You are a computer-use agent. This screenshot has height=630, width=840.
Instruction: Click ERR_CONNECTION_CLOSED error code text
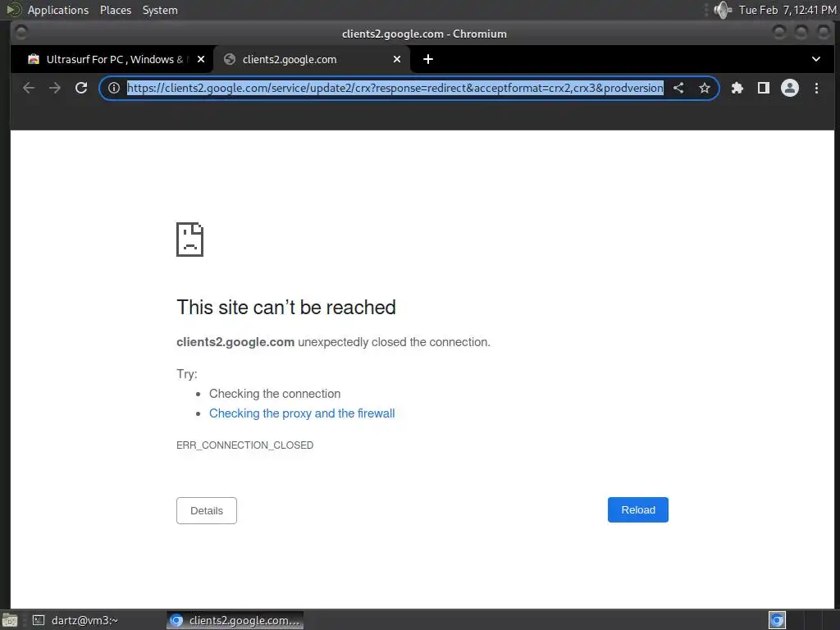click(244, 445)
